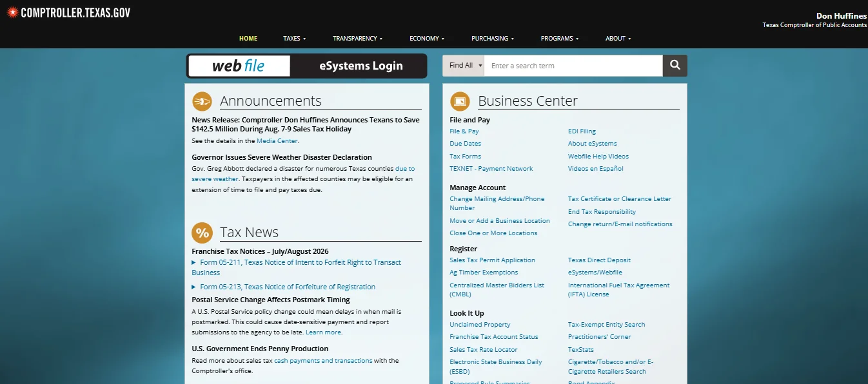Viewport: 868px width, 384px height.
Task: Expand the About menu
Action: (x=618, y=39)
